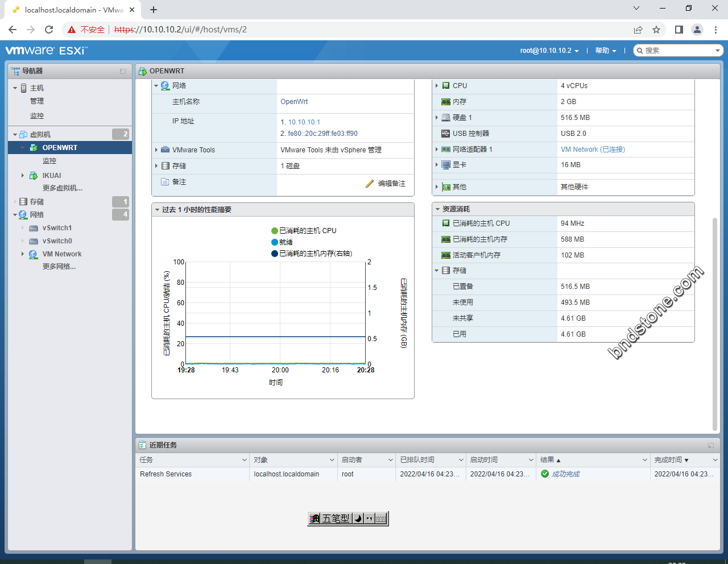728x564 pixels.
Task: Click the edit notes pencil icon
Action: point(370,184)
